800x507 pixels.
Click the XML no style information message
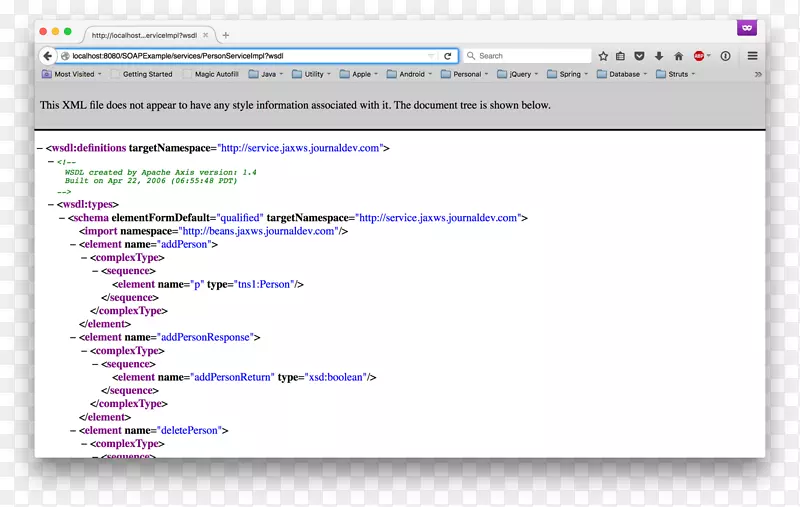pyautogui.click(x=295, y=105)
